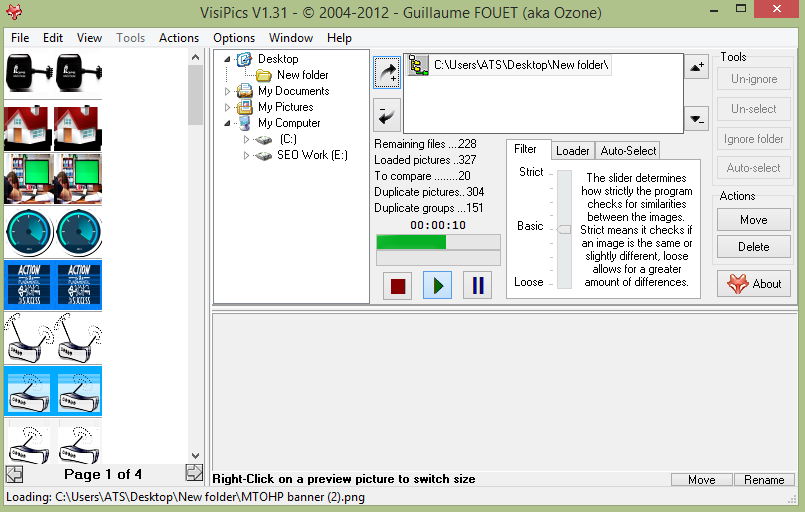Click the move folder up icon
The height and width of the screenshot is (512, 805).
click(x=697, y=67)
